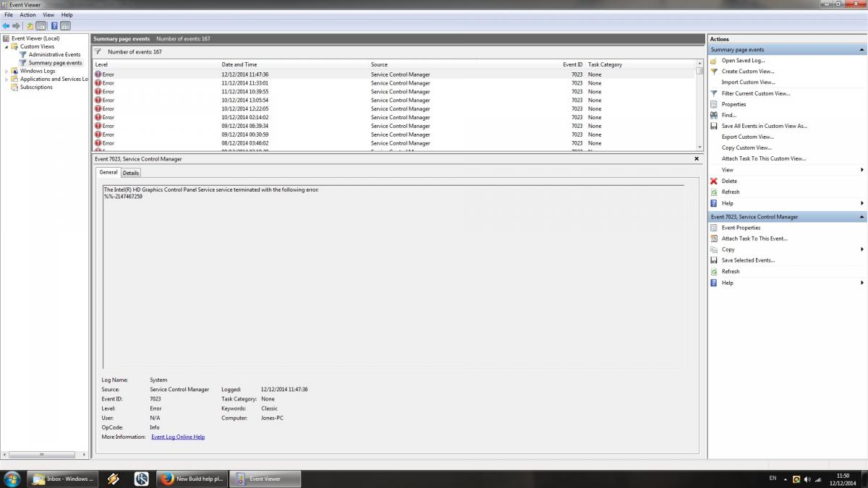Expand Help submenu under Summary page events
This screenshot has height=488, width=868.
click(x=861, y=203)
